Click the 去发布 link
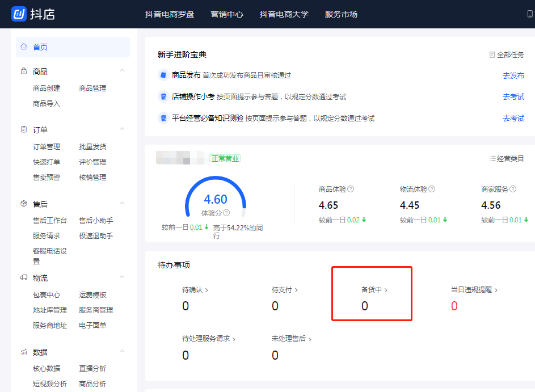The height and width of the screenshot is (392, 535). (x=513, y=75)
